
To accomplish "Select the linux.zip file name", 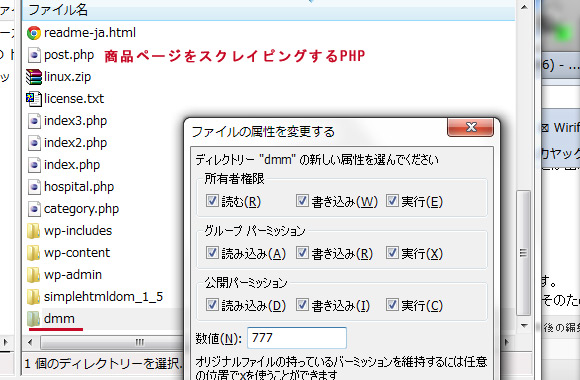I will click(x=67, y=77).
